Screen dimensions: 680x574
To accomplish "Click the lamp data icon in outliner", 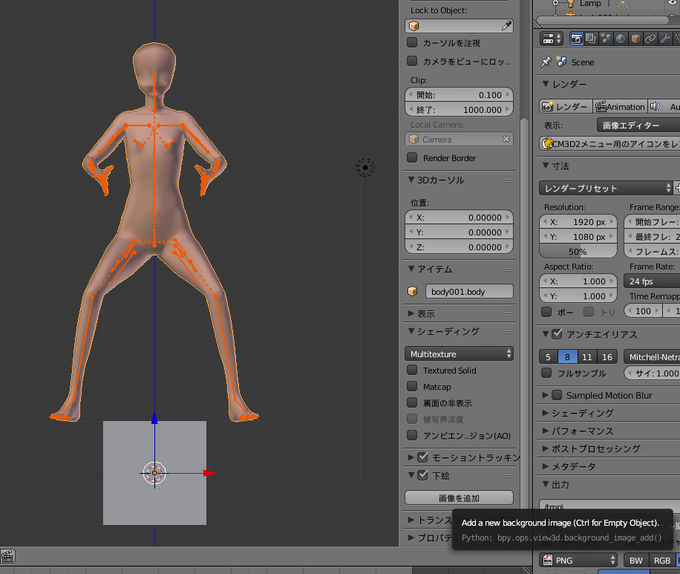I will [623, 4].
